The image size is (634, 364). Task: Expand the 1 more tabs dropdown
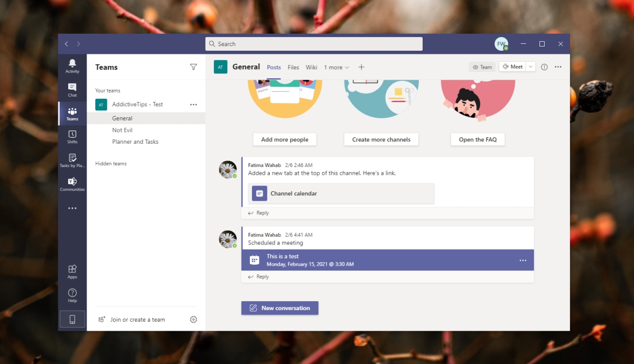[x=337, y=68]
